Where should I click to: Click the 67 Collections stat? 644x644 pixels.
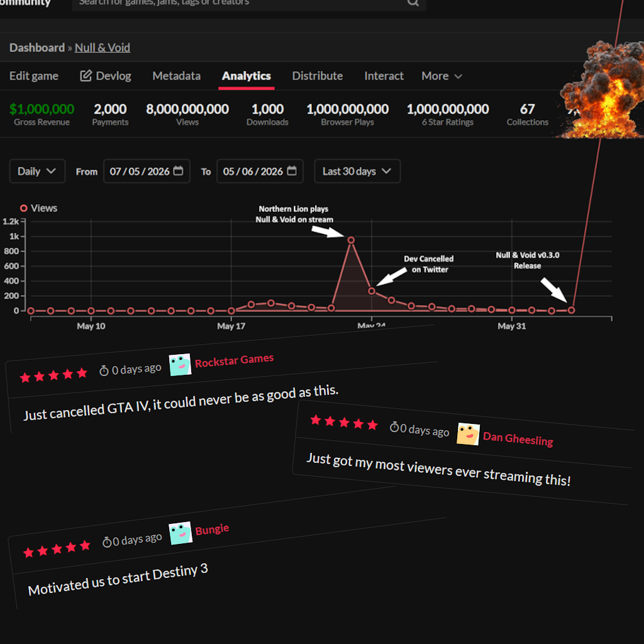coord(528,114)
